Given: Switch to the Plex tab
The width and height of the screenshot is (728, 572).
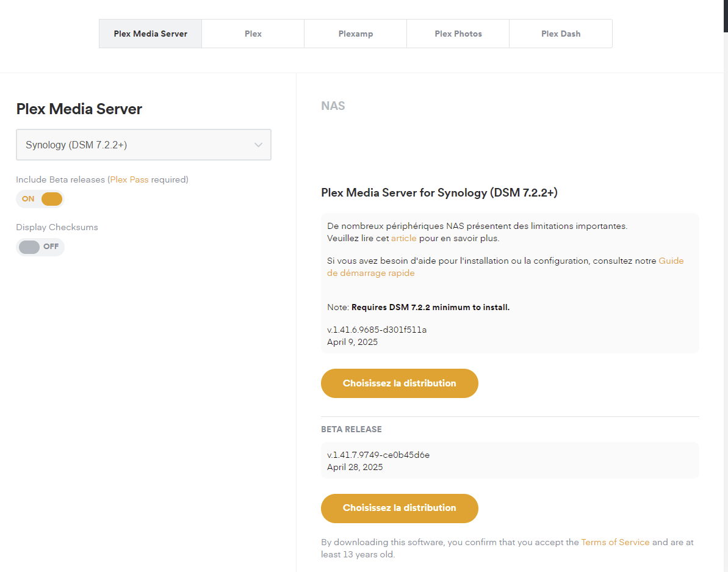Looking at the screenshot, I should coord(253,34).
